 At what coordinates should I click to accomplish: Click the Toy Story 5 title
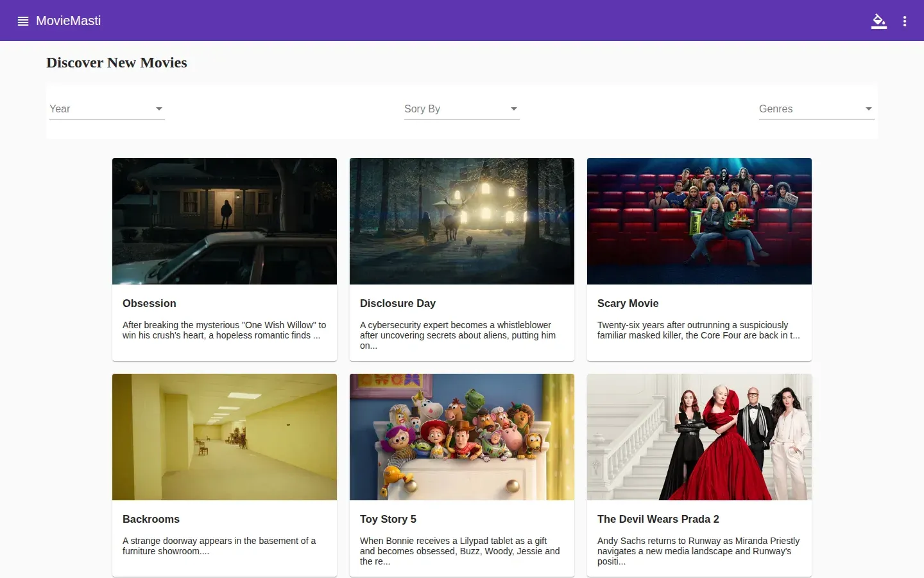pyautogui.click(x=388, y=519)
